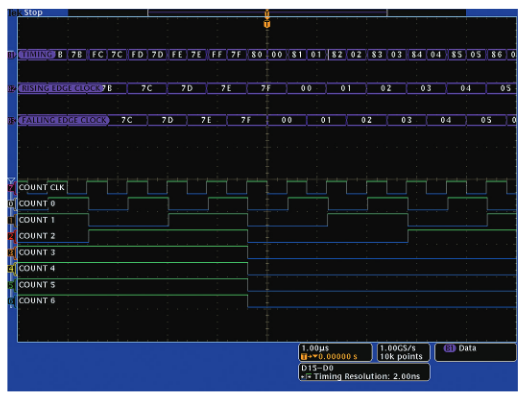Click 00 in the FALLING EDGE CLOCK bus

click(x=287, y=120)
